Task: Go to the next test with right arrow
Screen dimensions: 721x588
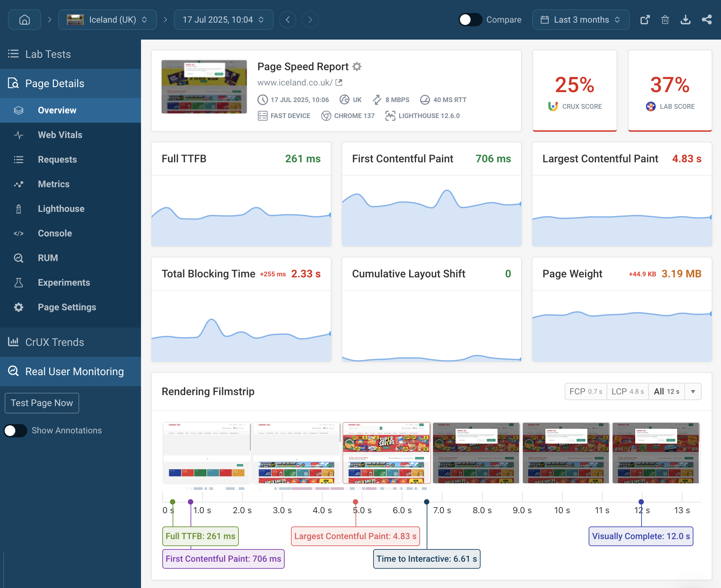Action: coord(310,20)
